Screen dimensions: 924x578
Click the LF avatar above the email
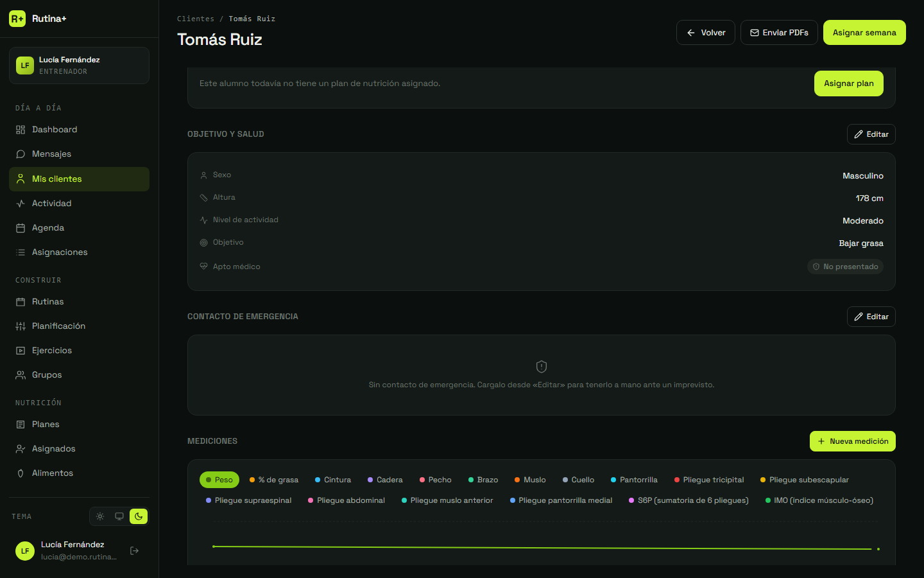tap(25, 551)
